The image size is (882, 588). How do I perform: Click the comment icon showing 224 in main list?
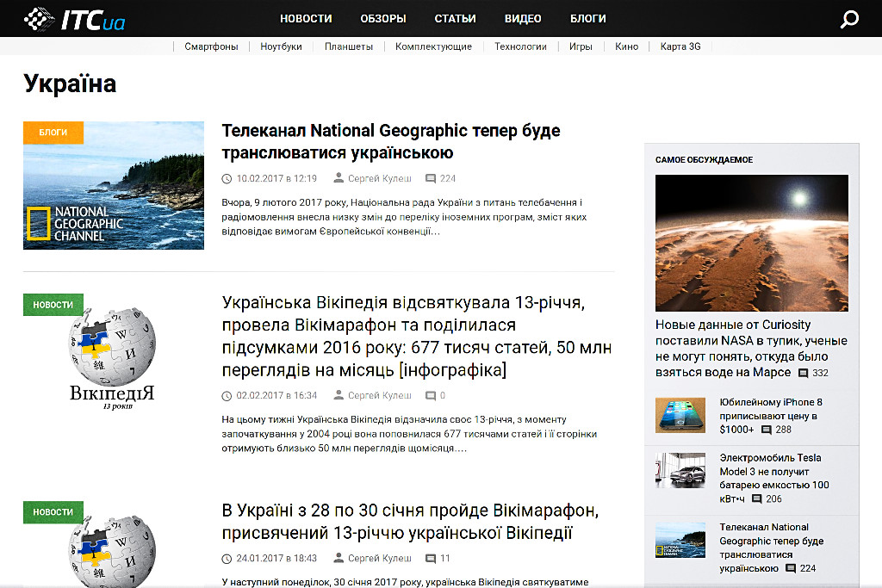[x=431, y=179]
